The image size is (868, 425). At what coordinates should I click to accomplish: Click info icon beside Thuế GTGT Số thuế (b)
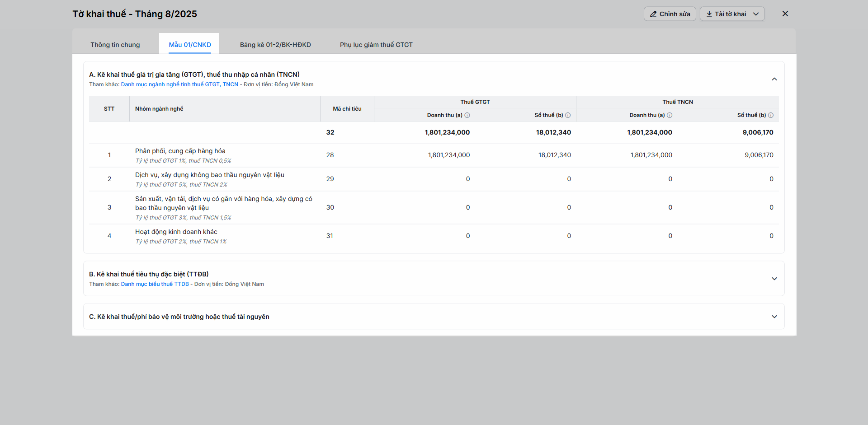point(568,115)
